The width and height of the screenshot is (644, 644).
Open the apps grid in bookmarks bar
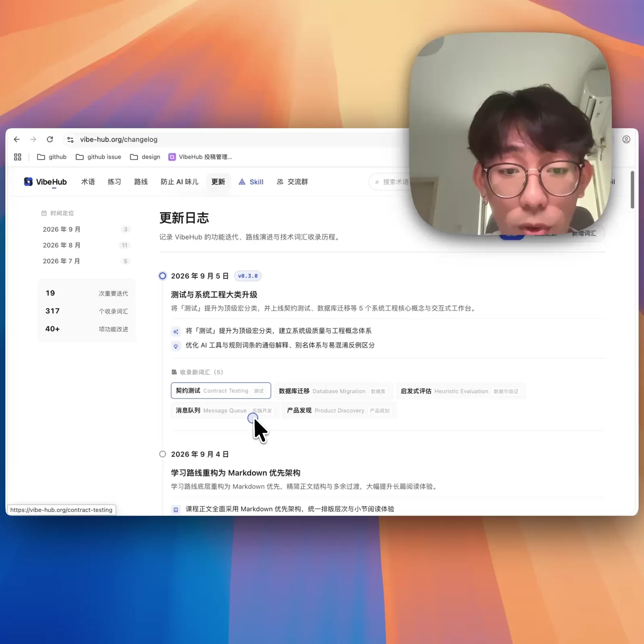[x=18, y=157]
